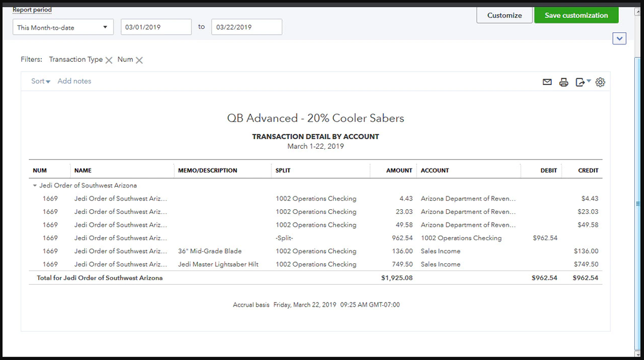Click the Customize button
Screen dimensions: 644x360
tap(504, 15)
